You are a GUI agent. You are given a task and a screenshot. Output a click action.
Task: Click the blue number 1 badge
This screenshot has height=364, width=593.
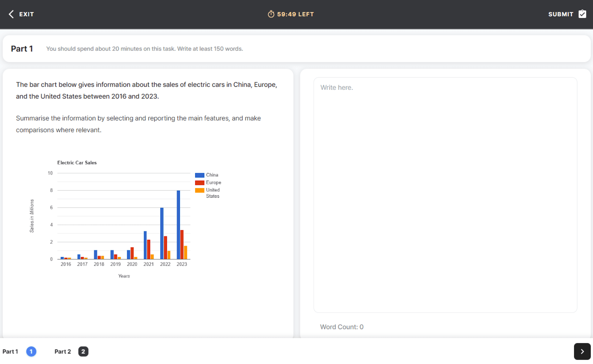(31, 351)
